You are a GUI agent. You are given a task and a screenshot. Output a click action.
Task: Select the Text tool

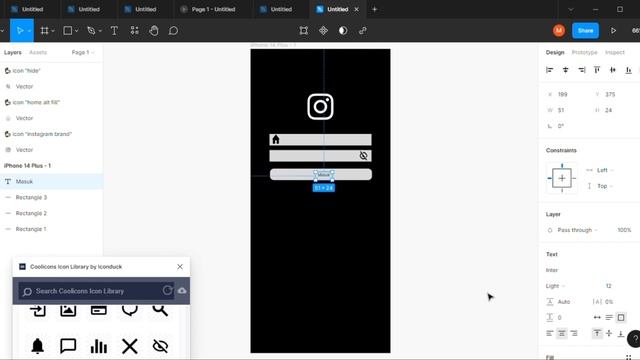tap(114, 31)
